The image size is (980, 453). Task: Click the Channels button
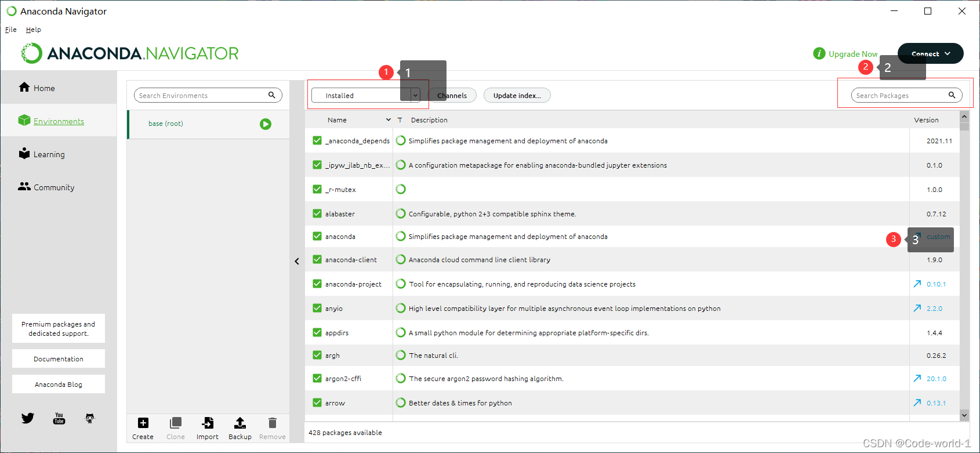tap(452, 95)
